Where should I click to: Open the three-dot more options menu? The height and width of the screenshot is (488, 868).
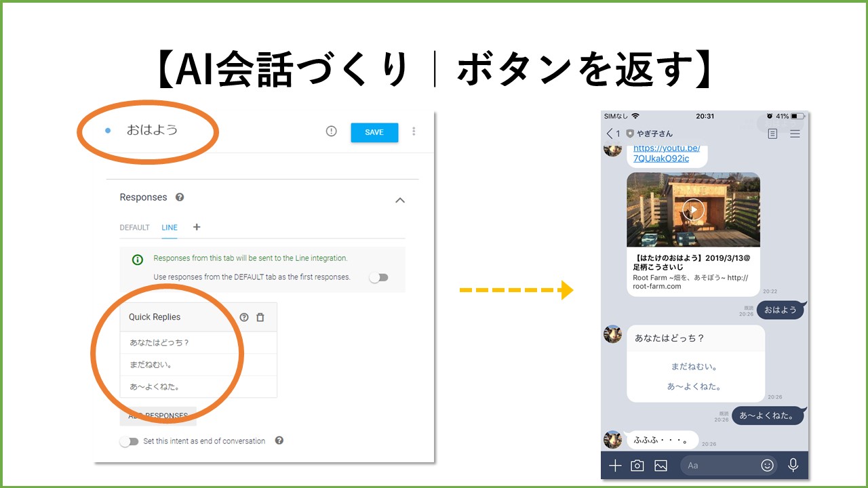click(x=414, y=131)
